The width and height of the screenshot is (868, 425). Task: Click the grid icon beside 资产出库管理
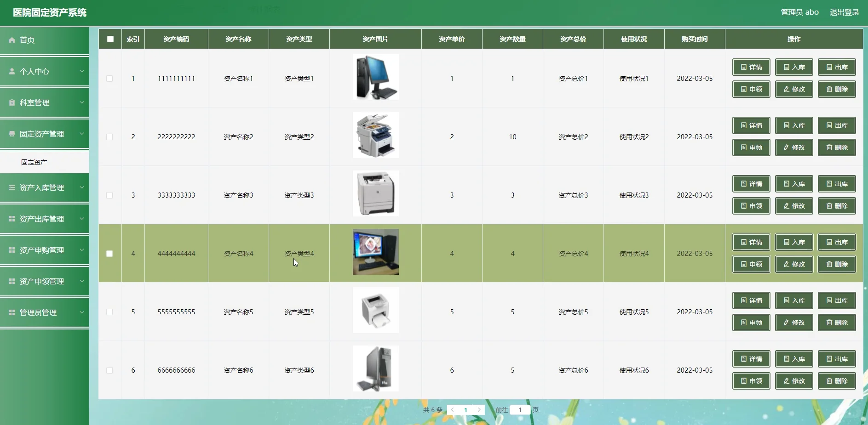(12, 219)
